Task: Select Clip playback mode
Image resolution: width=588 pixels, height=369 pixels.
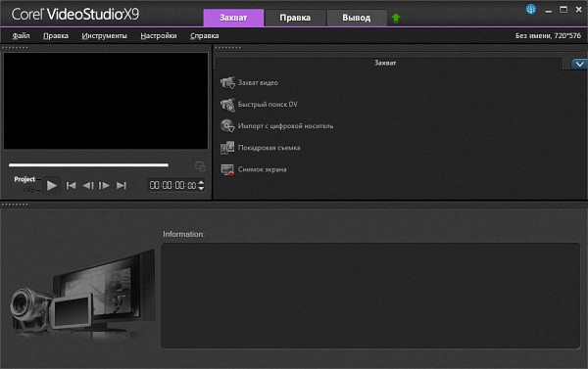Action: coord(28,190)
